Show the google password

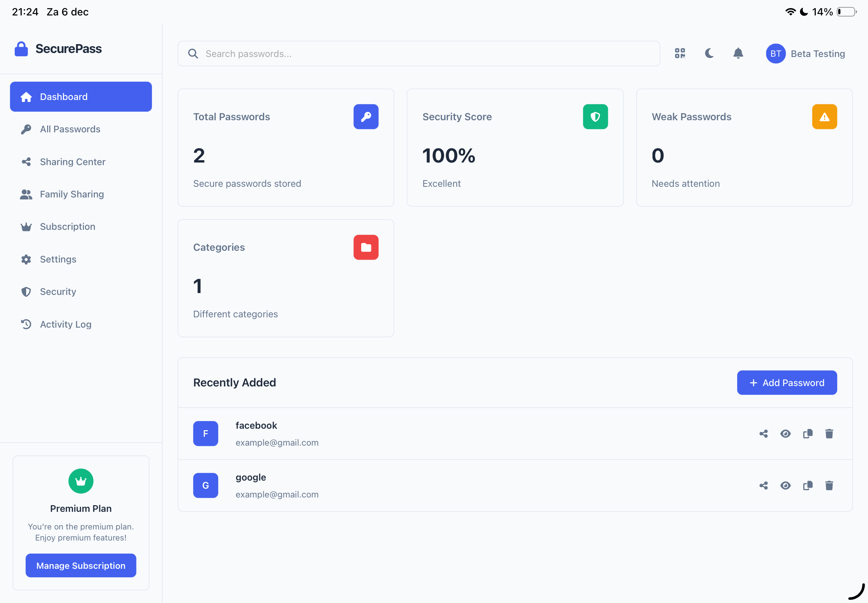(785, 485)
